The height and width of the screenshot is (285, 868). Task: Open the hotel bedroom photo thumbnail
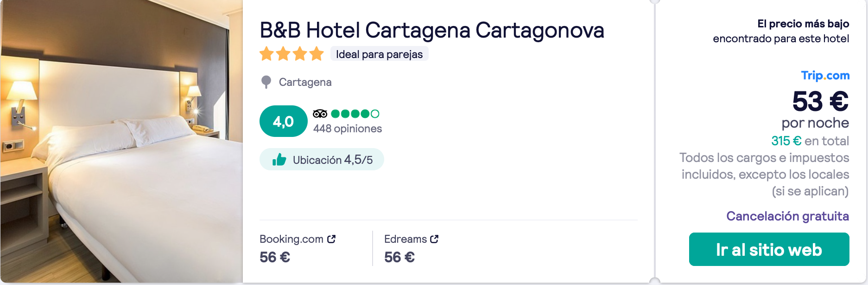tap(121, 142)
